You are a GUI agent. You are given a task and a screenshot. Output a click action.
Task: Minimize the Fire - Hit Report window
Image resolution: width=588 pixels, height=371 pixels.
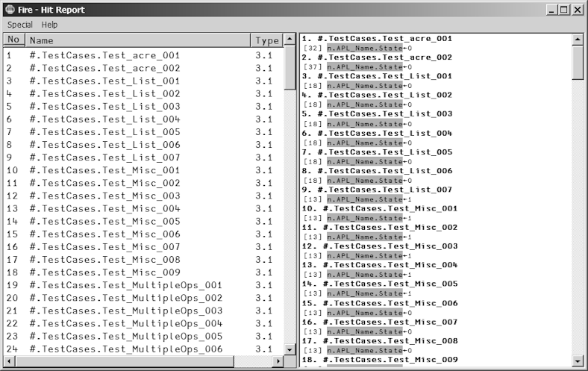tap(551, 10)
